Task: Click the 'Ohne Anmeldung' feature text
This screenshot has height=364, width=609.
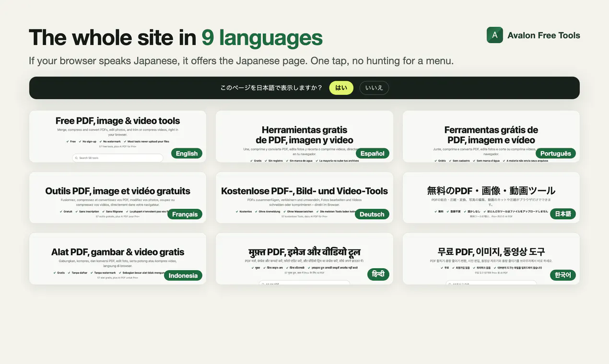Action: point(269,211)
